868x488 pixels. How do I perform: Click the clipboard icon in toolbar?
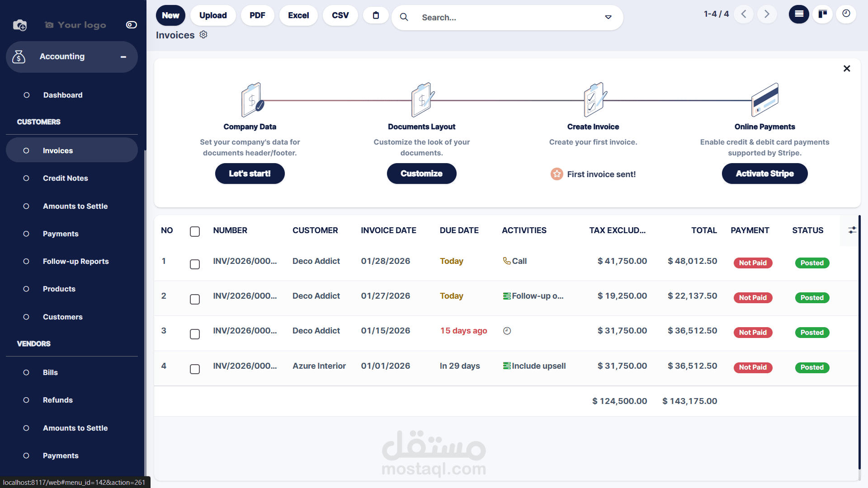point(376,15)
